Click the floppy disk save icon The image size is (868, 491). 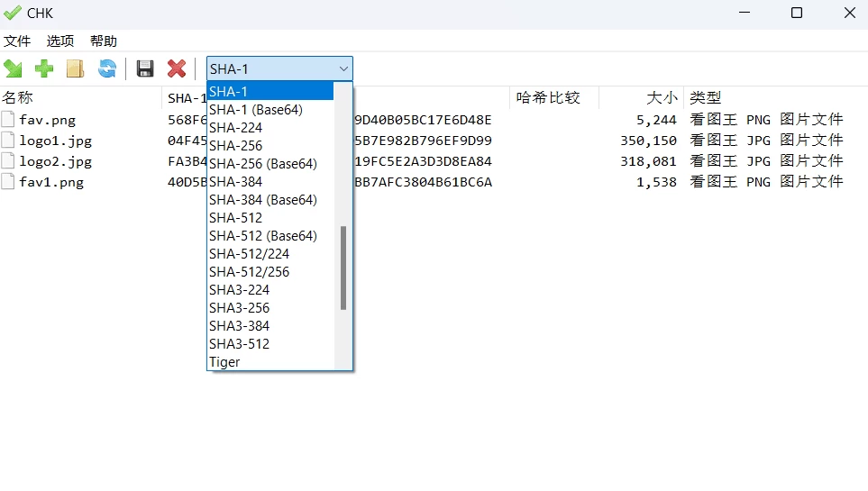(145, 68)
